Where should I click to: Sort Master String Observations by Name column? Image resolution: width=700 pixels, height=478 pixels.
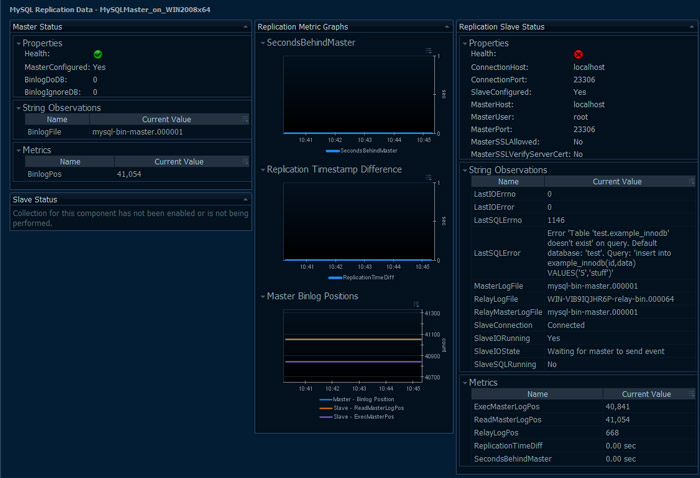point(57,119)
